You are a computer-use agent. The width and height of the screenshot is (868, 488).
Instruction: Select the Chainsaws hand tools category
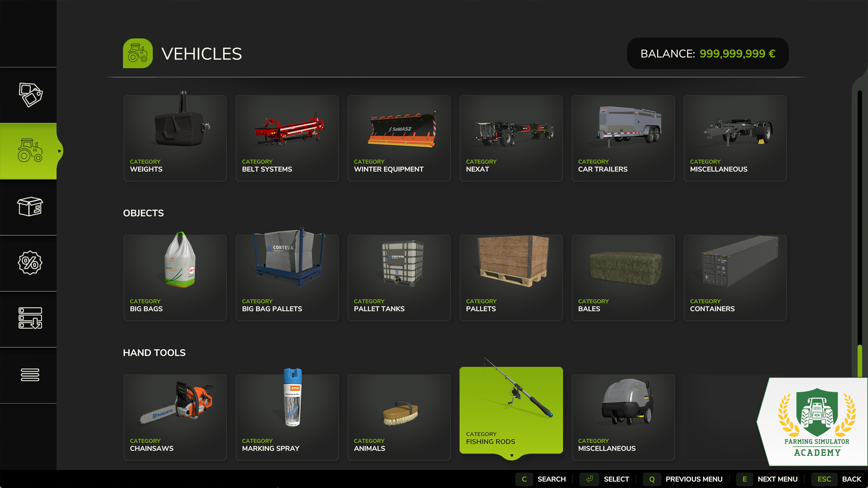tap(175, 418)
